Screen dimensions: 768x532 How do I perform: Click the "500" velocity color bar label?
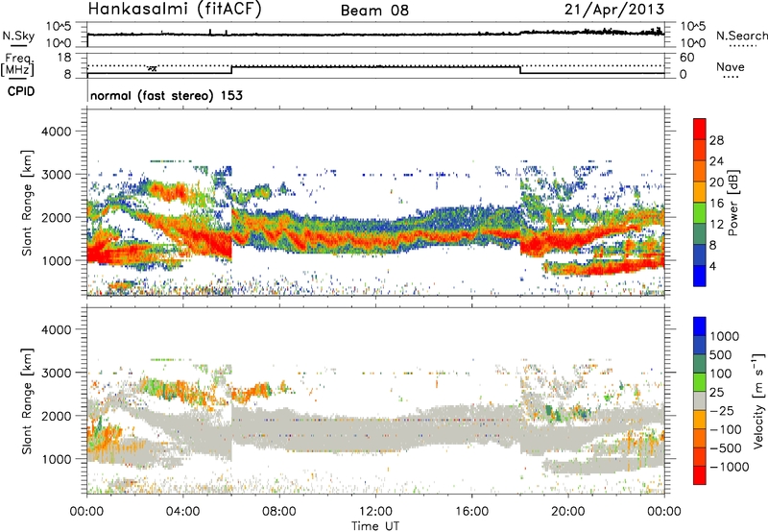pyautogui.click(x=721, y=355)
